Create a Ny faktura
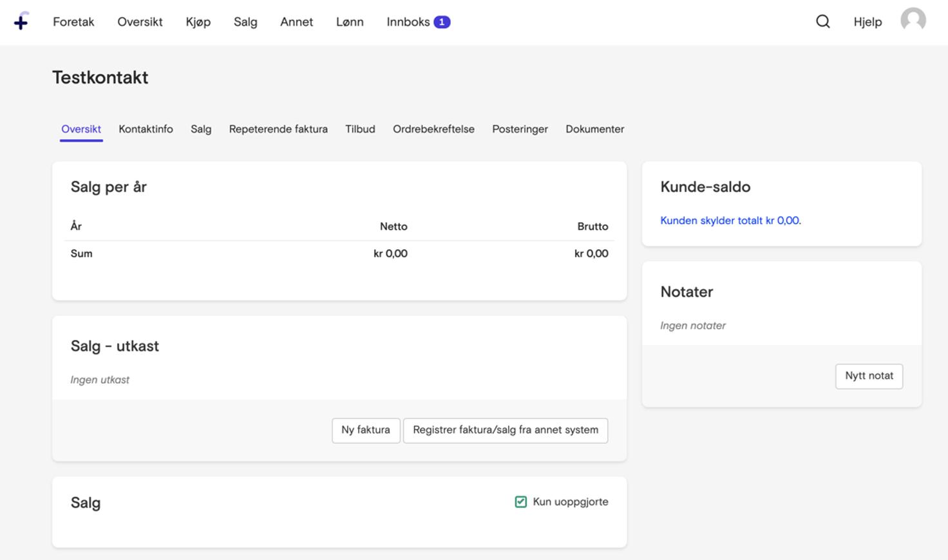 (x=366, y=430)
